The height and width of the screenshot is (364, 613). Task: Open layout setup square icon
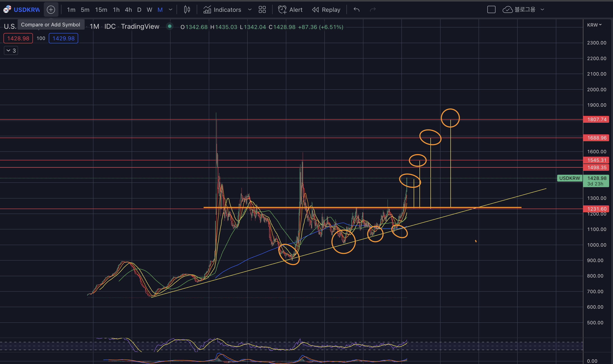click(x=491, y=10)
